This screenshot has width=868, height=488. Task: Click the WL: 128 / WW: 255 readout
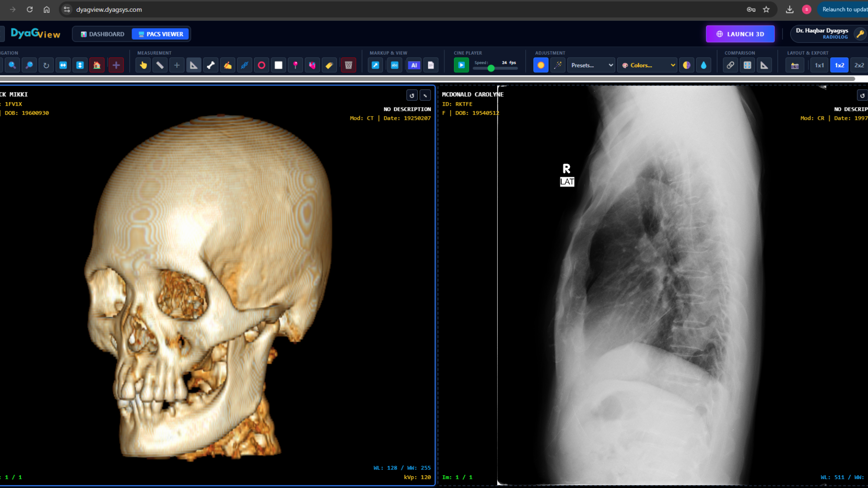click(x=402, y=468)
